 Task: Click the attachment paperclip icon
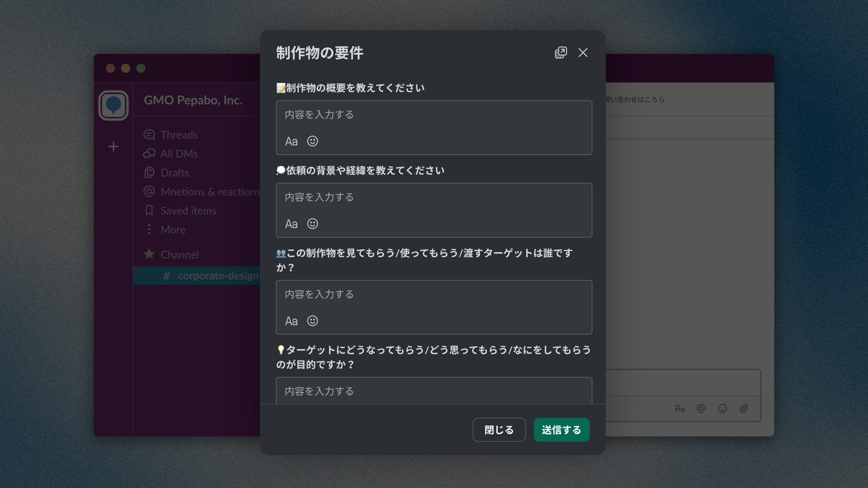pyautogui.click(x=744, y=408)
